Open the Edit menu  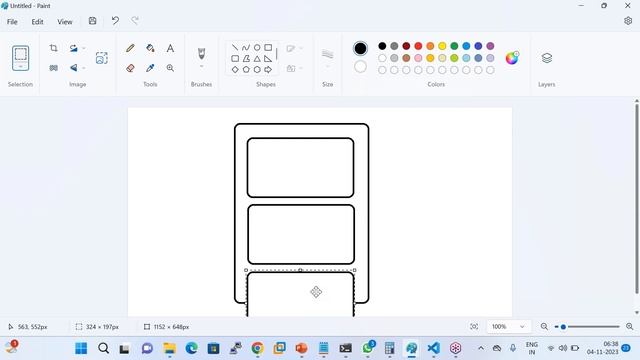point(37,22)
